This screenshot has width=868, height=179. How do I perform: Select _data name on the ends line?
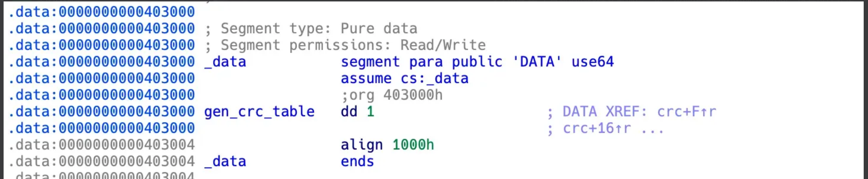click(x=225, y=161)
